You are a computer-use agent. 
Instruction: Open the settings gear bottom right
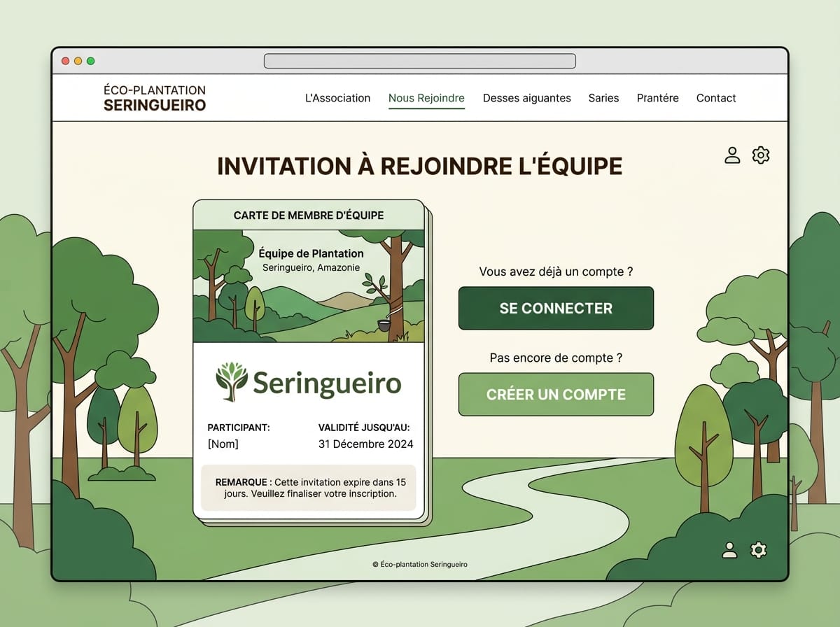[x=758, y=551]
